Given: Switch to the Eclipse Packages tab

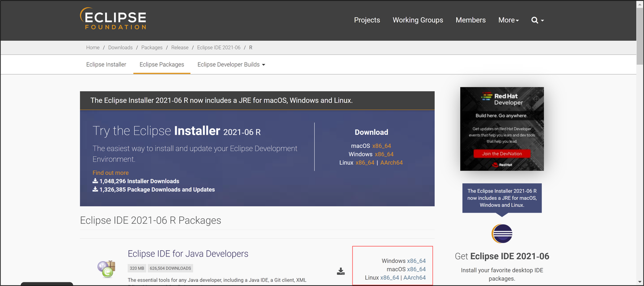Looking at the screenshot, I should click(x=162, y=64).
